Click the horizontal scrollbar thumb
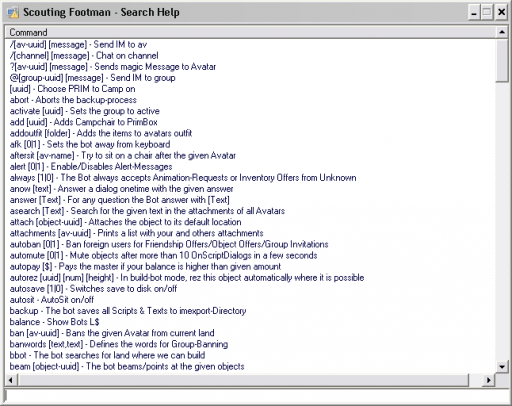This screenshot has height=406, width=512. pos(243,380)
